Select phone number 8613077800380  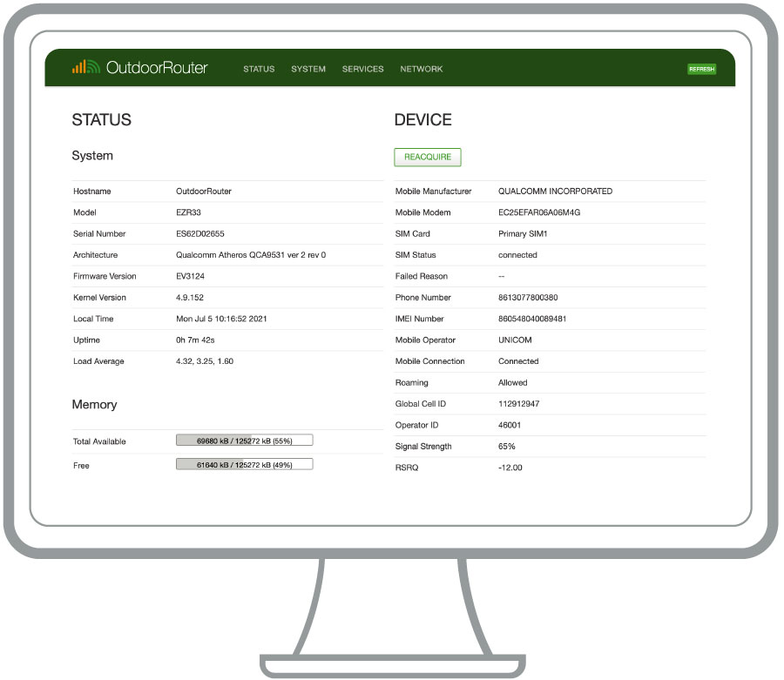(x=528, y=297)
